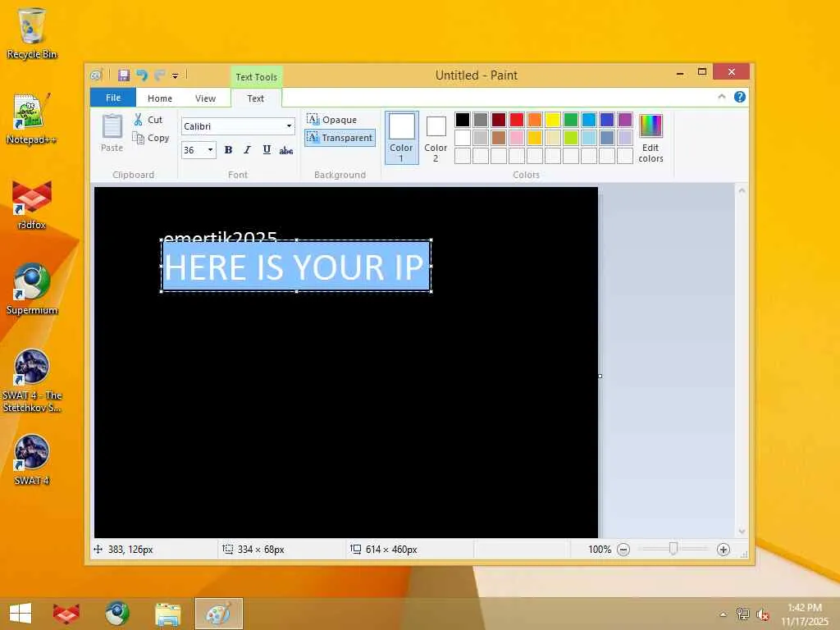
Task: Toggle Italic formatting
Action: [247, 150]
